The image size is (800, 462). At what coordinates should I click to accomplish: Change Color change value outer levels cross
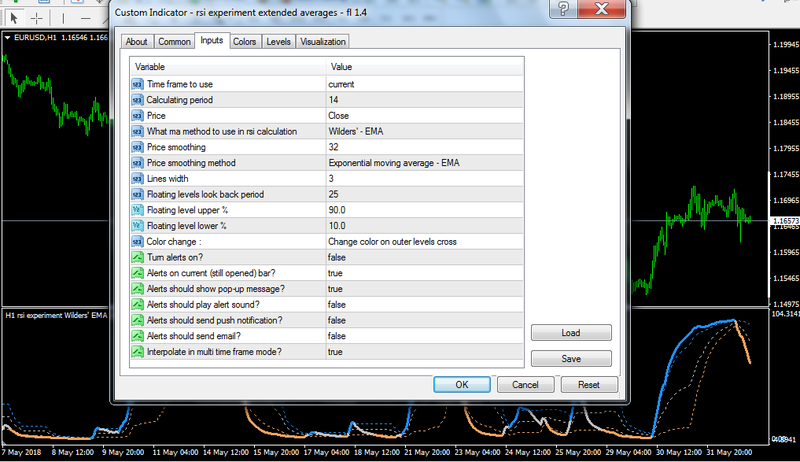[x=425, y=242]
